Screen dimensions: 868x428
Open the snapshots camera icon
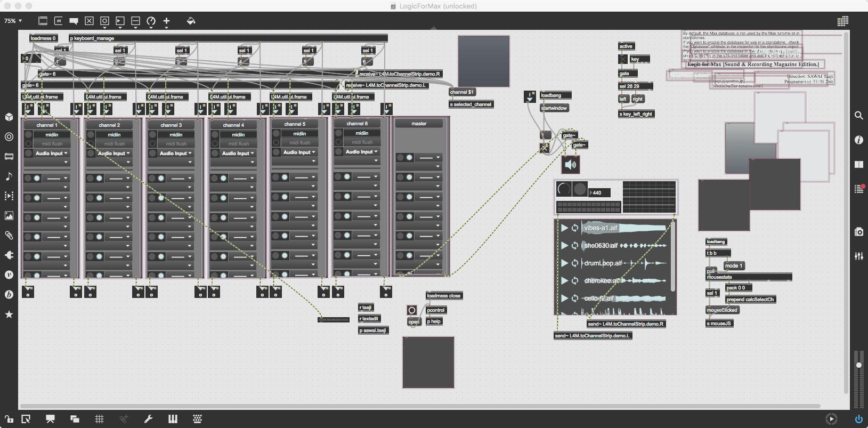point(858,232)
